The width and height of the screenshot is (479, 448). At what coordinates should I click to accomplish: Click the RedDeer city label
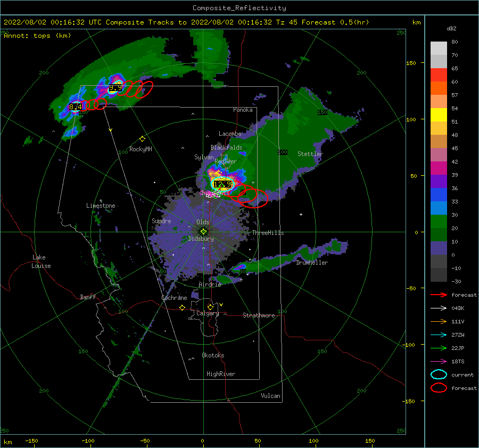pyautogui.click(x=226, y=161)
